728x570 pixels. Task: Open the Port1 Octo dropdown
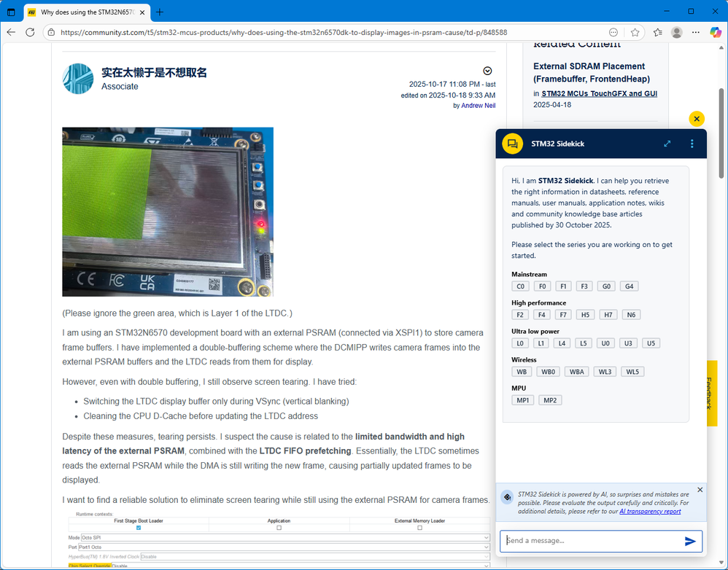tap(284, 547)
